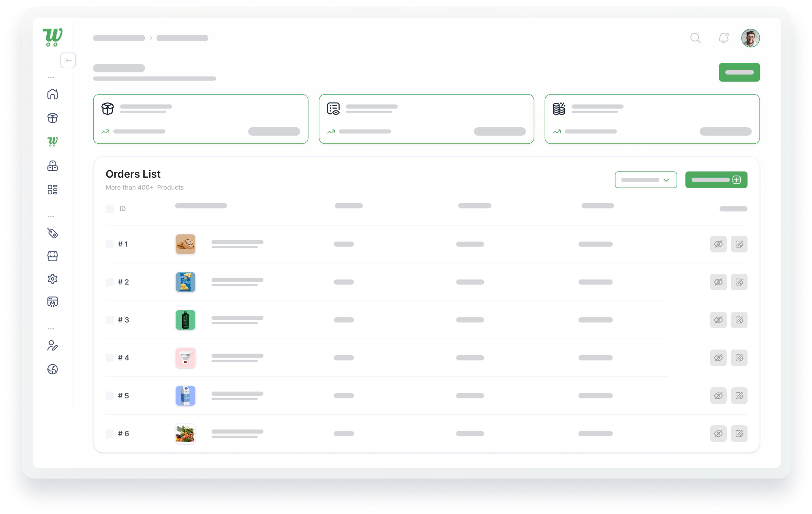
Task: Toggle visibility eye for order # 3
Action: pos(718,320)
